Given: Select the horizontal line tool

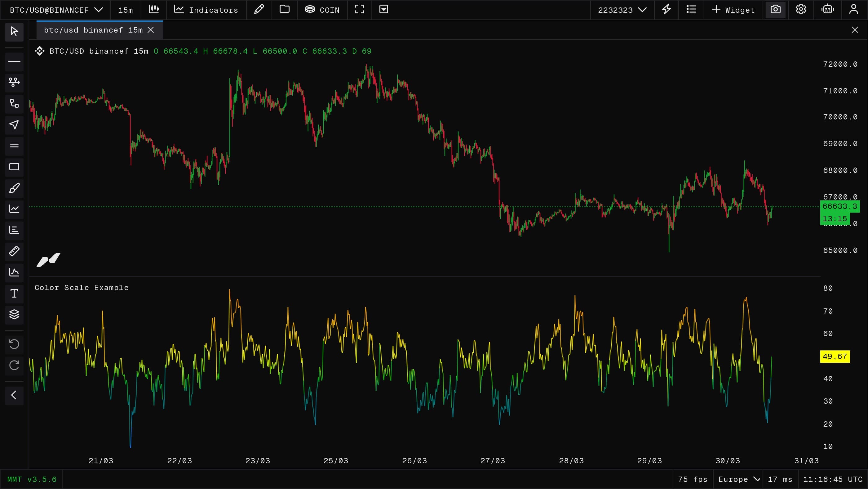Looking at the screenshot, I should coord(14,61).
